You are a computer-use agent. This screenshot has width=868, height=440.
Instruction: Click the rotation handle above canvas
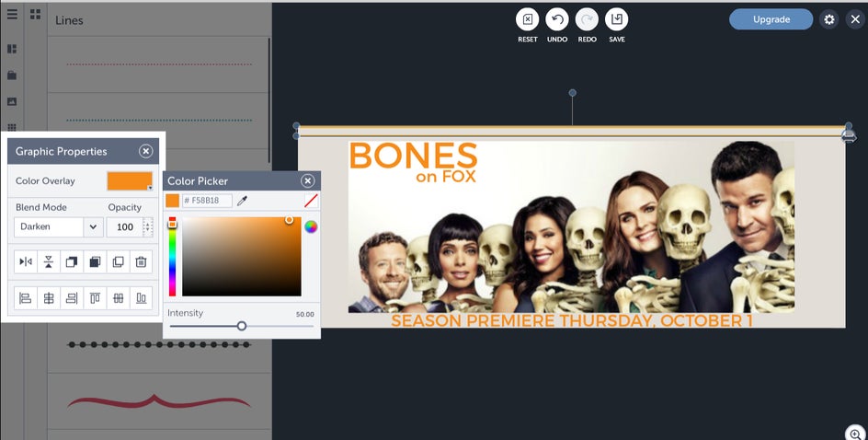click(x=573, y=93)
